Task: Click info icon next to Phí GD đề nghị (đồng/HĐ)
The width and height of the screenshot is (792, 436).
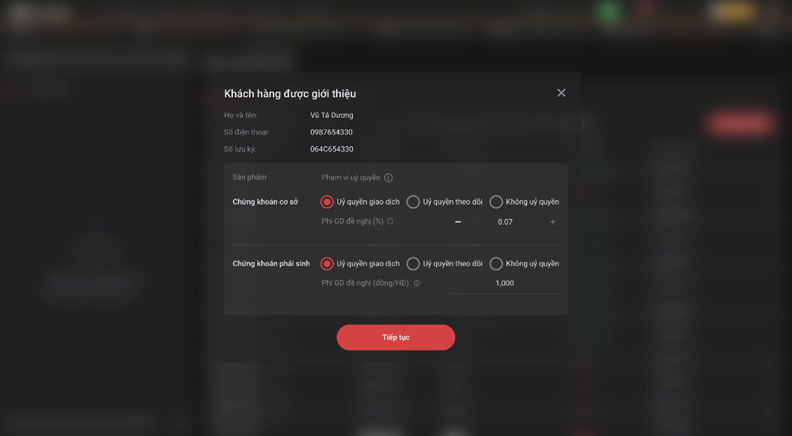Action: 417,283
